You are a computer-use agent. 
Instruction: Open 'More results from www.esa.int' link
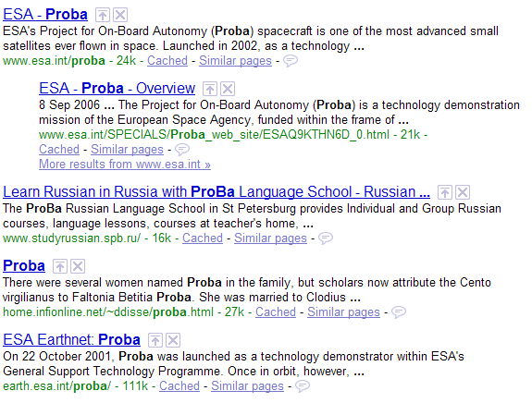125,164
